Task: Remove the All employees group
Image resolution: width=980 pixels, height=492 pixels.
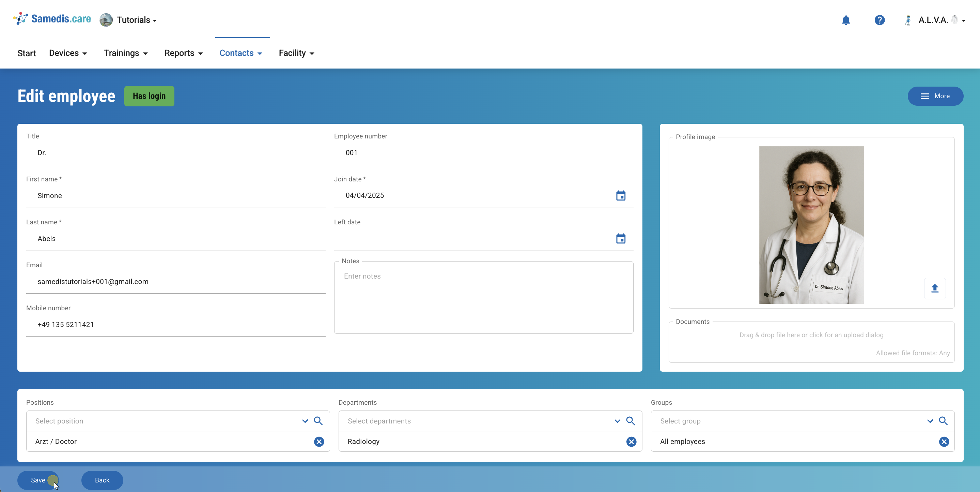Action: (x=944, y=442)
